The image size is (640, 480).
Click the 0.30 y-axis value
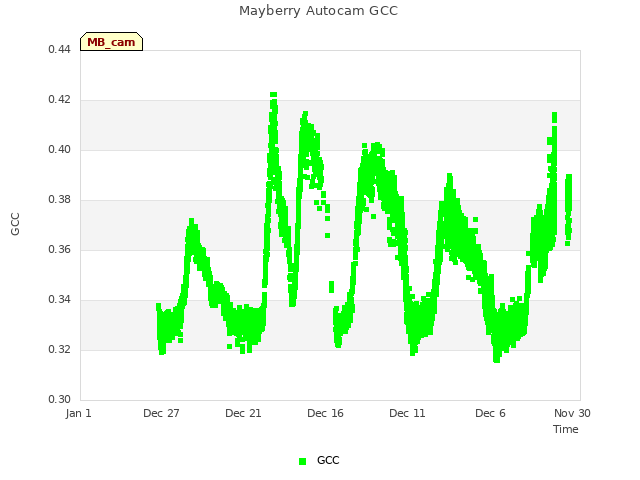60,399
